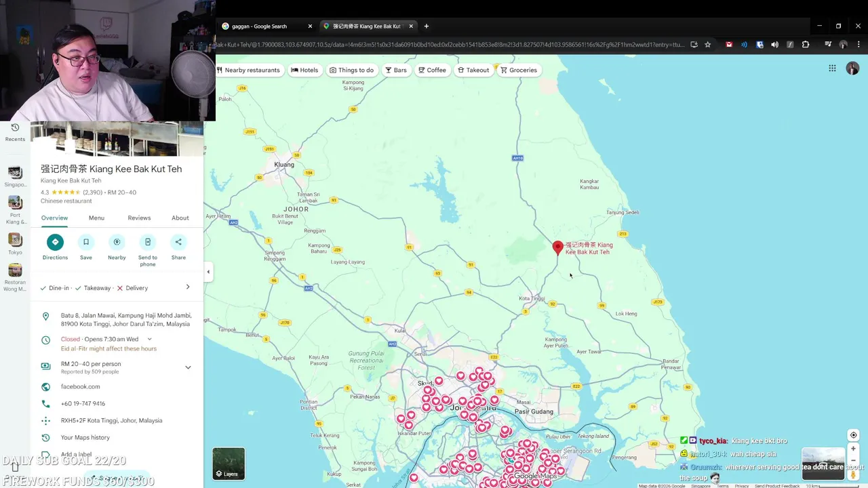Show my location on map
This screenshot has width=868, height=488.
pos(853,435)
